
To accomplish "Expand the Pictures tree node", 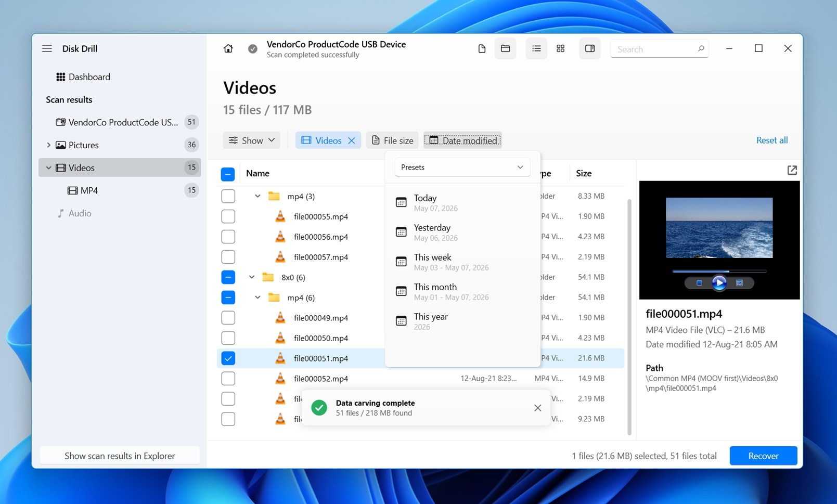I will tap(48, 145).
